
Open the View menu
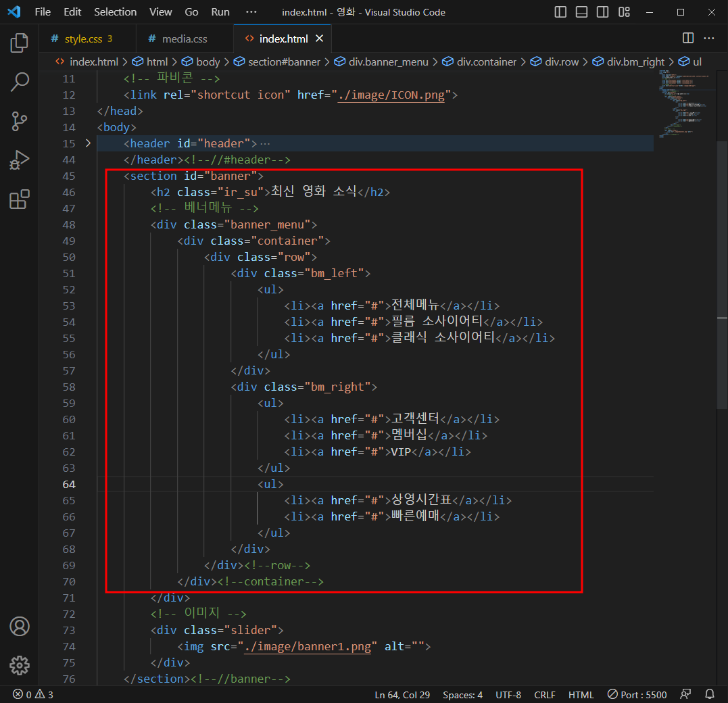click(161, 12)
